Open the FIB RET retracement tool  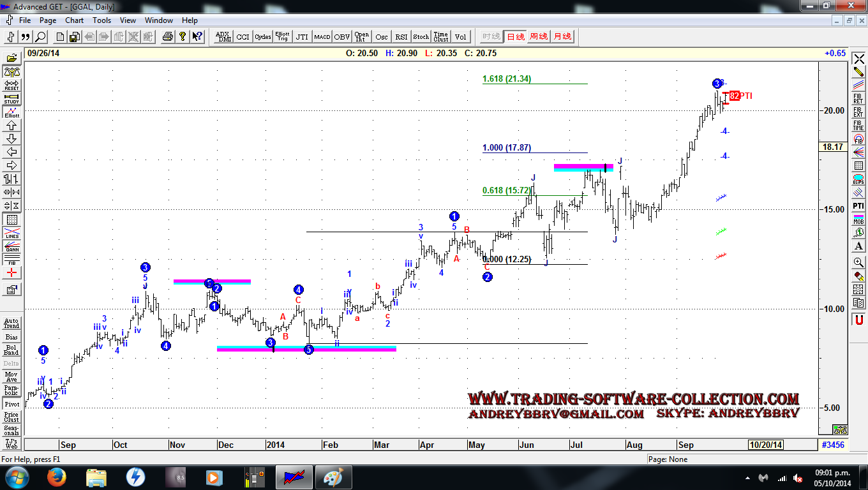click(x=858, y=99)
